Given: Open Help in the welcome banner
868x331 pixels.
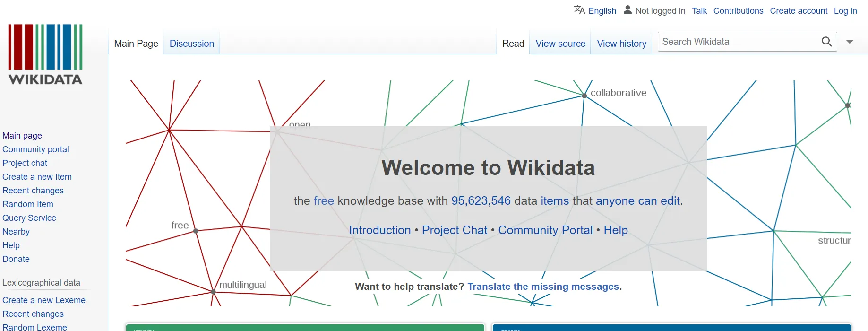Looking at the screenshot, I should coord(616,230).
